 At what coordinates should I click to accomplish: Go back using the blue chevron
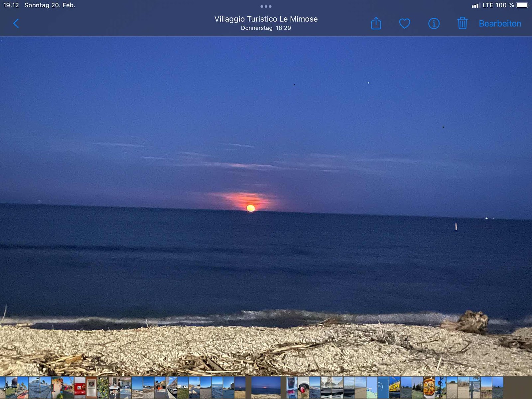click(16, 23)
